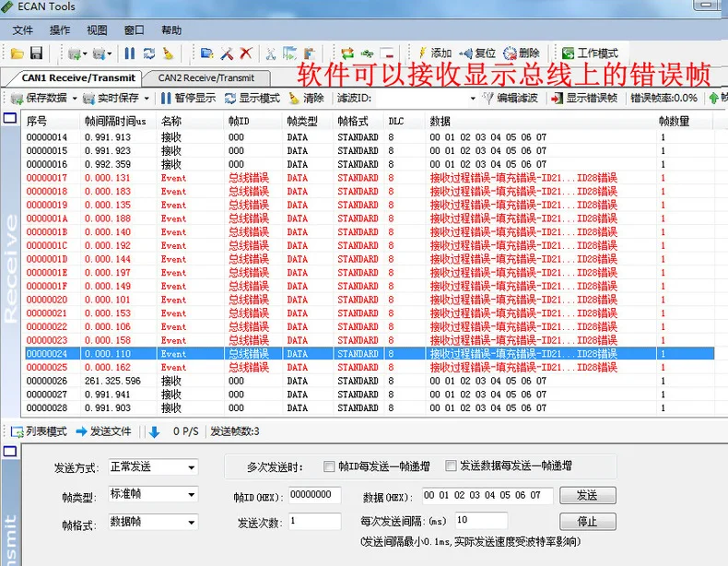Viewport: 728px width, 566px height.
Task: Click the save floppy disk icon
Action: 36,53
